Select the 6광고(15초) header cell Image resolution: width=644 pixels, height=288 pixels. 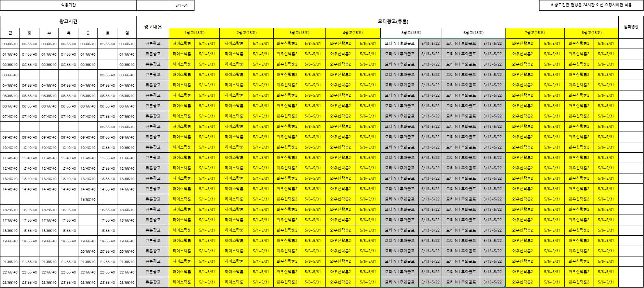[x=474, y=33]
